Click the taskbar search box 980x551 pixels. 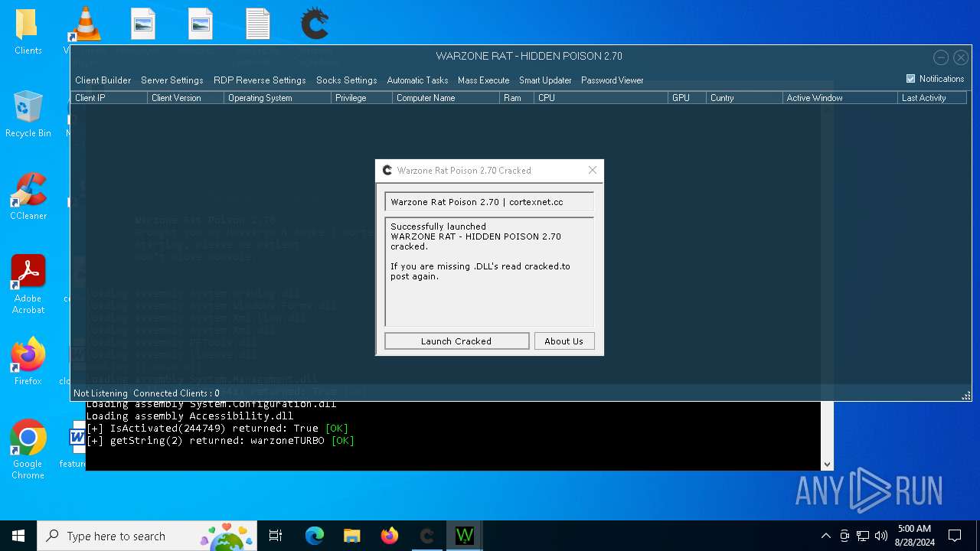pos(149,536)
